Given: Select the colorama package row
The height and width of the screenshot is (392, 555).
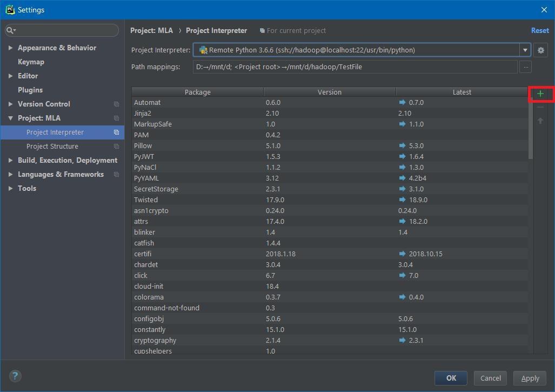Looking at the screenshot, I should (330, 297).
